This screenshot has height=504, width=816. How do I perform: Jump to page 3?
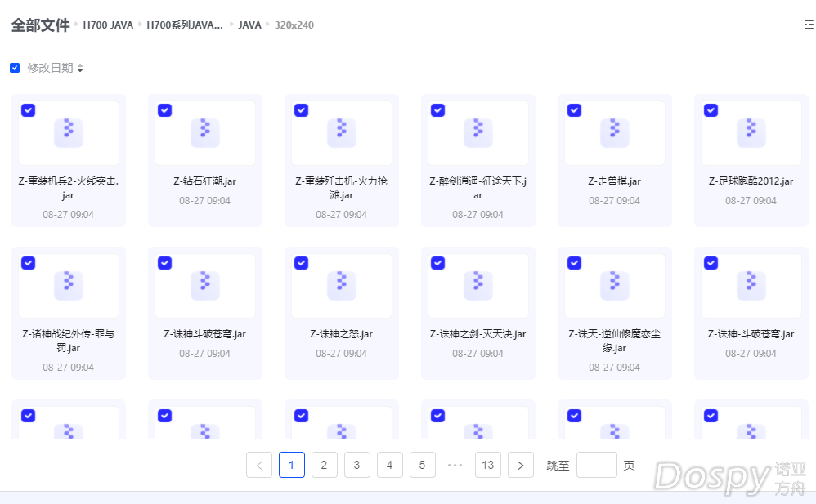[357, 465]
